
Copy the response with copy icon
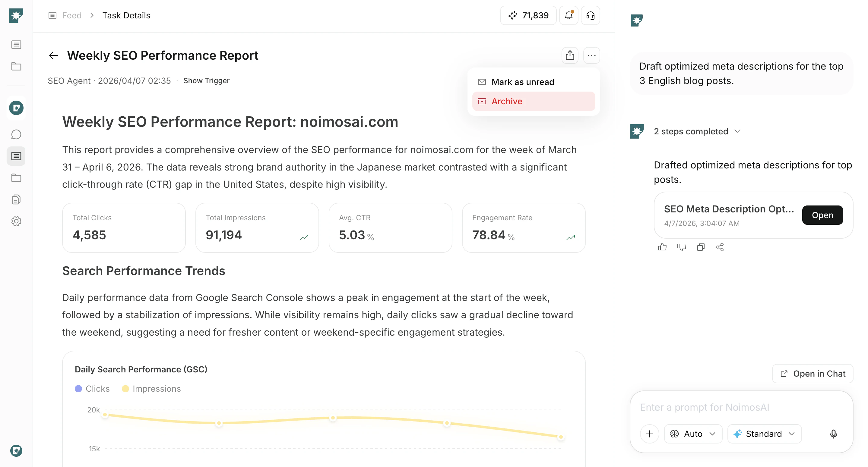pyautogui.click(x=701, y=247)
